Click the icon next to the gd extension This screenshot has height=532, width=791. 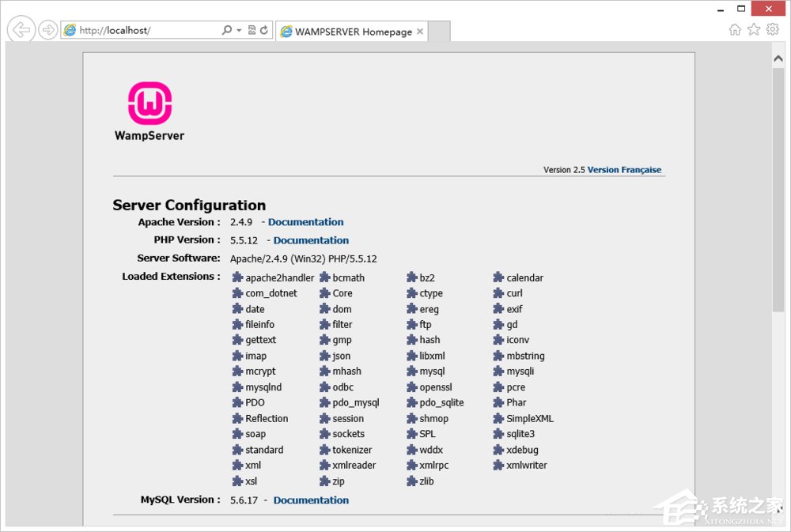coord(498,324)
